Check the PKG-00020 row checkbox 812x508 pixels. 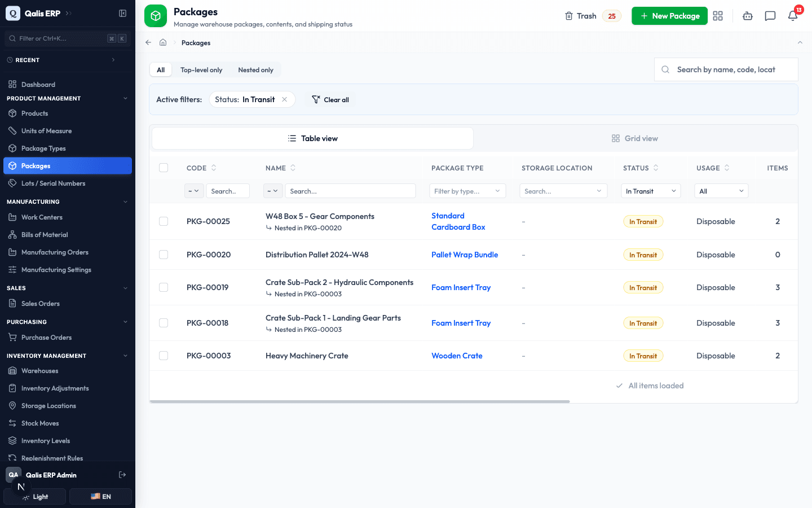coord(164,255)
